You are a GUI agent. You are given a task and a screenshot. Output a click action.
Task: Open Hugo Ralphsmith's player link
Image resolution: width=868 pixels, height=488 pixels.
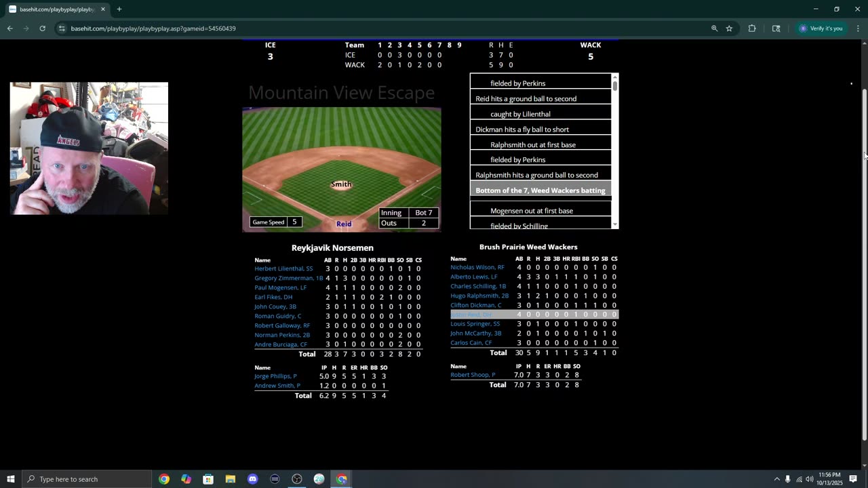pyautogui.click(x=479, y=296)
